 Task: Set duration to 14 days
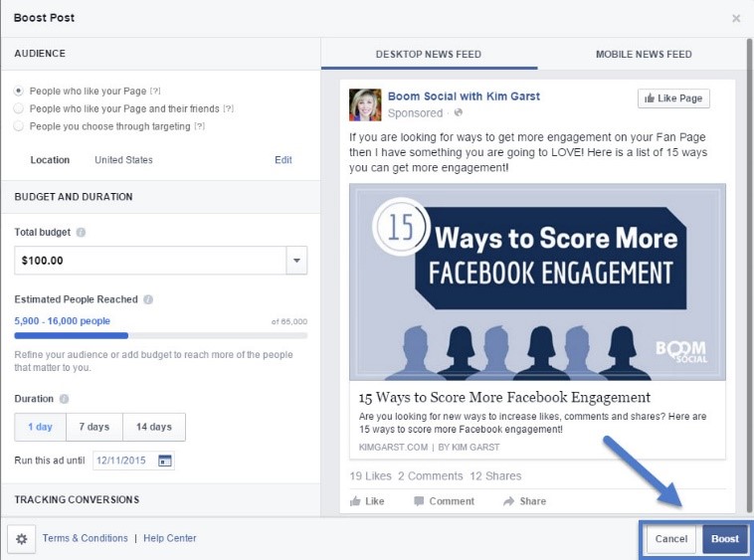click(154, 427)
